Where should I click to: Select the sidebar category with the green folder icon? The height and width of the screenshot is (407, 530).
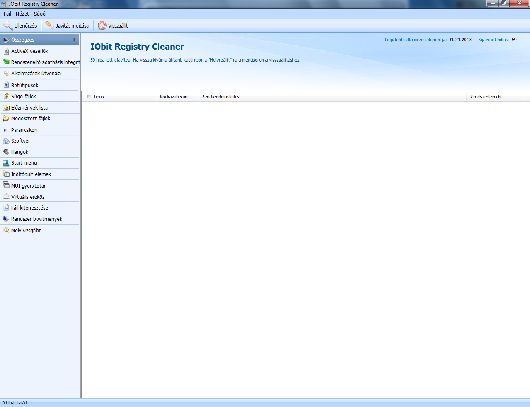[x=40, y=62]
